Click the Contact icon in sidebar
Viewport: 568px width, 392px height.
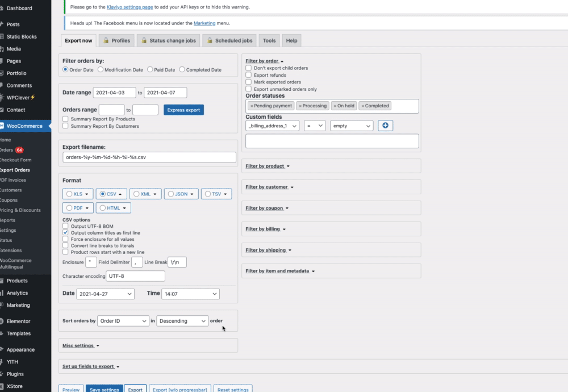click(2, 110)
